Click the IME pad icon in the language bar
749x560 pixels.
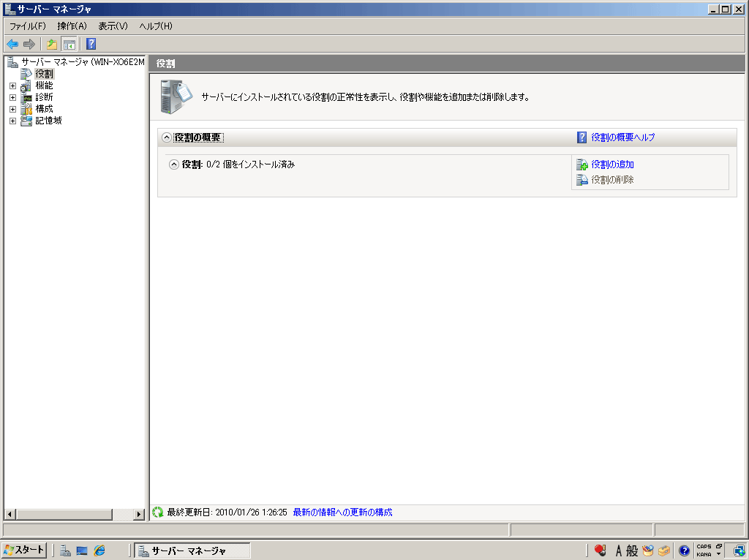coord(648,551)
